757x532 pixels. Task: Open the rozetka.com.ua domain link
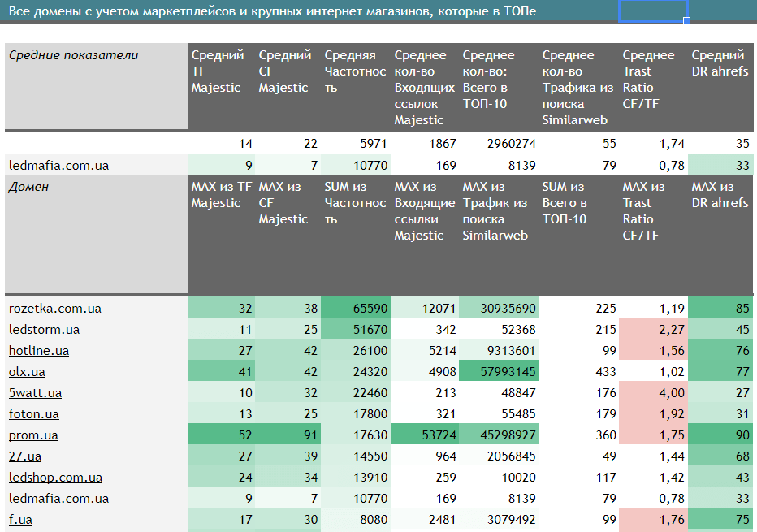tap(55, 309)
